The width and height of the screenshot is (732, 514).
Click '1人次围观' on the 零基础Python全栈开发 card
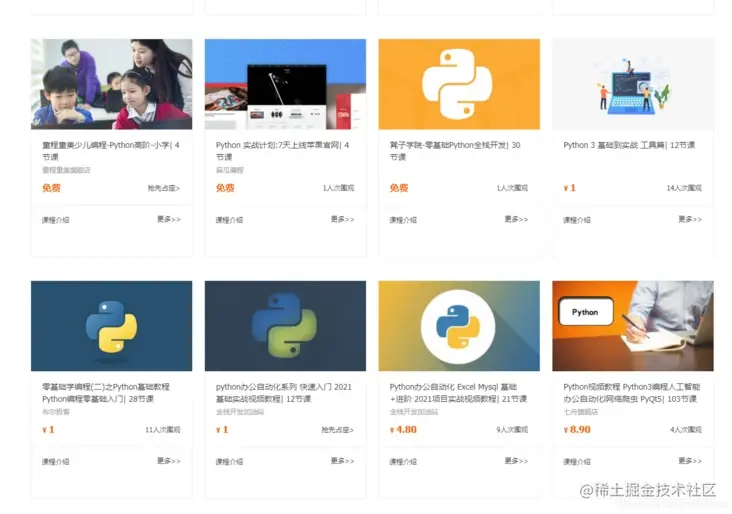click(x=512, y=188)
